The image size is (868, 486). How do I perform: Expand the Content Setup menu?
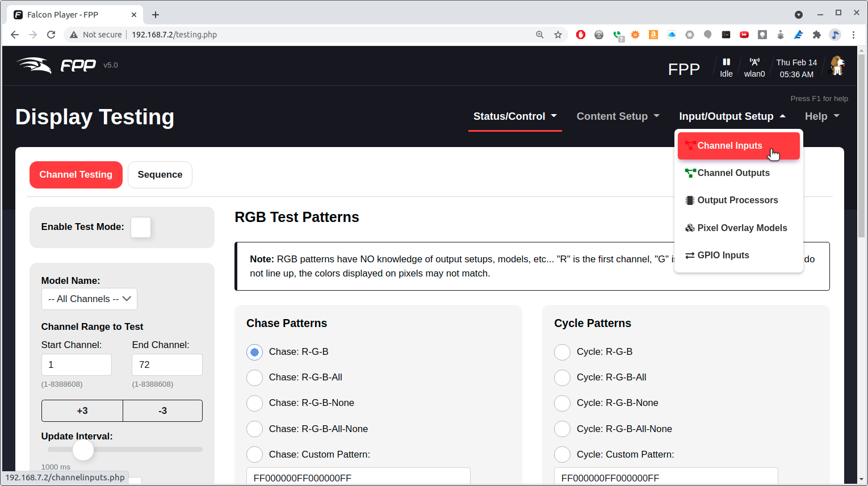pyautogui.click(x=618, y=116)
